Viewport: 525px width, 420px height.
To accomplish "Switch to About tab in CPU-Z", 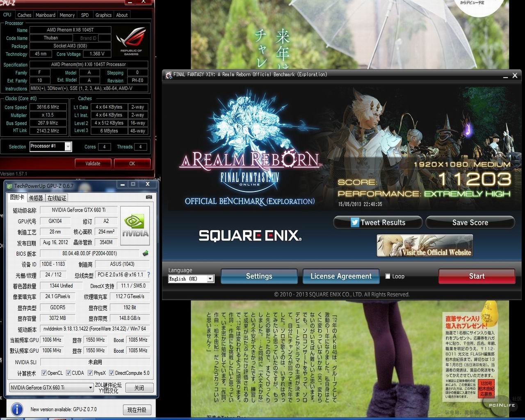I will [x=122, y=15].
